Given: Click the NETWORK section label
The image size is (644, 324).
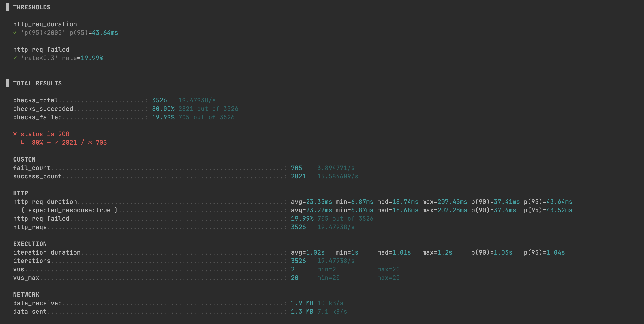Looking at the screenshot, I should (x=26, y=295).
